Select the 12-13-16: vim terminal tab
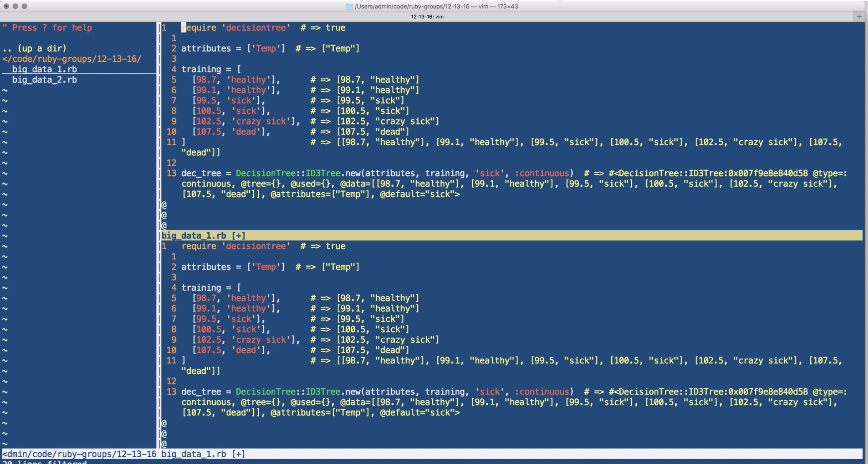 coord(427,16)
